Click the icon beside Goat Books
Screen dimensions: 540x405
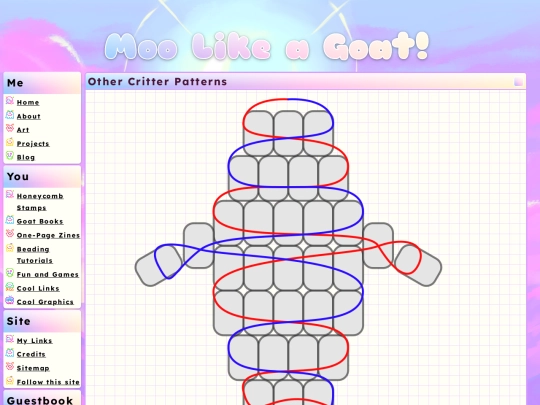pos(10,220)
